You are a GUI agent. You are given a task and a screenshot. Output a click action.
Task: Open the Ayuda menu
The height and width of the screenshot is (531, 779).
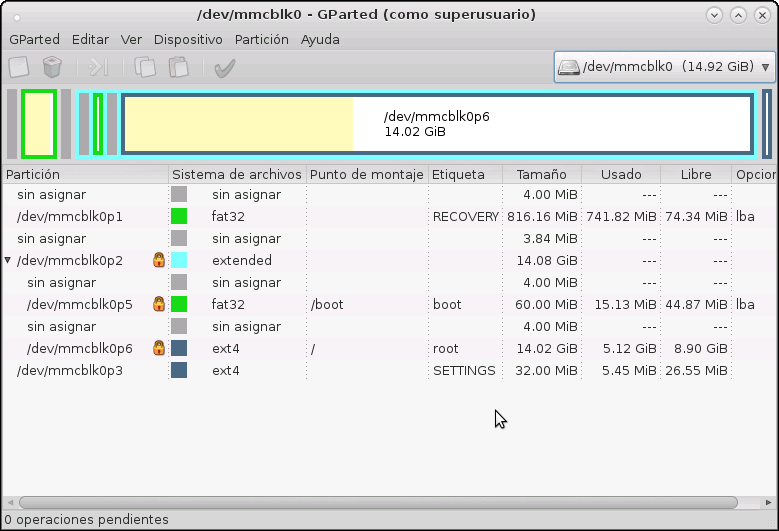click(320, 39)
